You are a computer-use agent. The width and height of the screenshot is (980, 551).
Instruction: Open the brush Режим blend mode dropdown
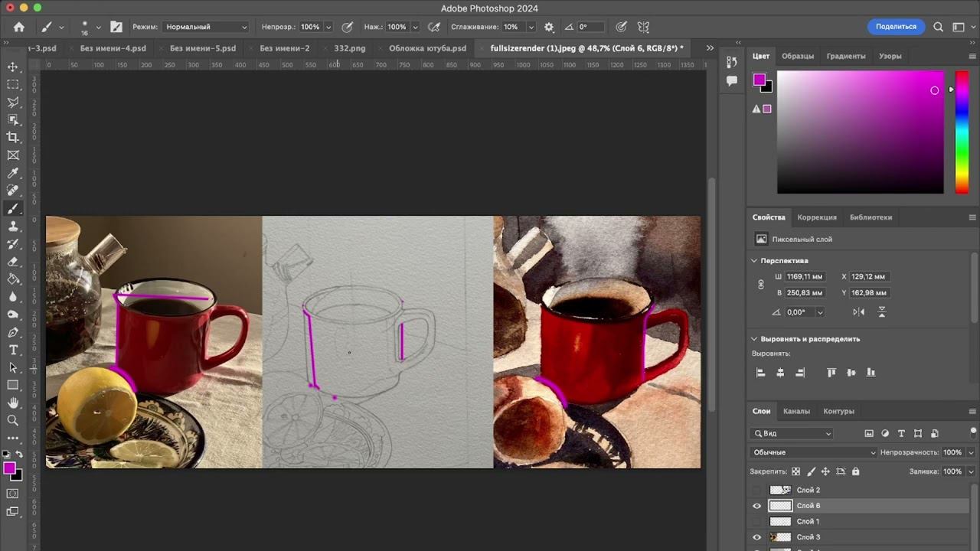(206, 27)
